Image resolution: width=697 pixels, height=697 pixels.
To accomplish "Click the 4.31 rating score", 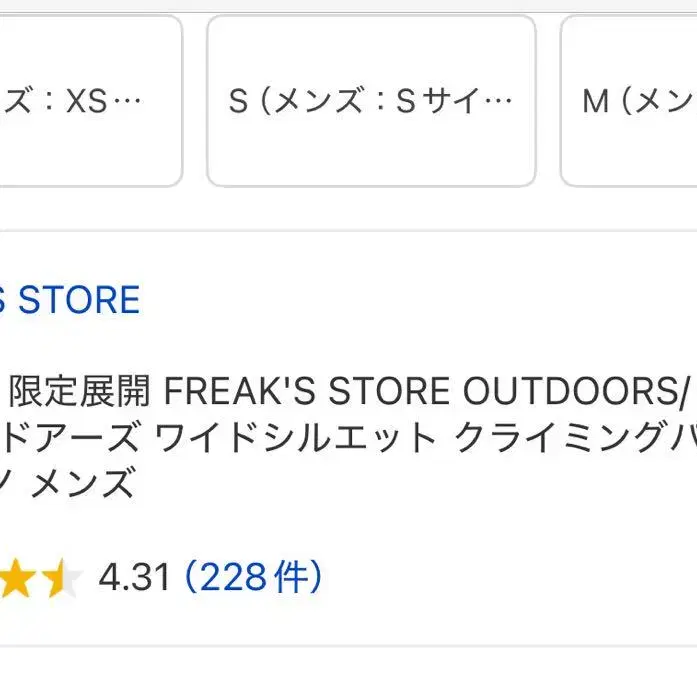I will click(x=134, y=577).
